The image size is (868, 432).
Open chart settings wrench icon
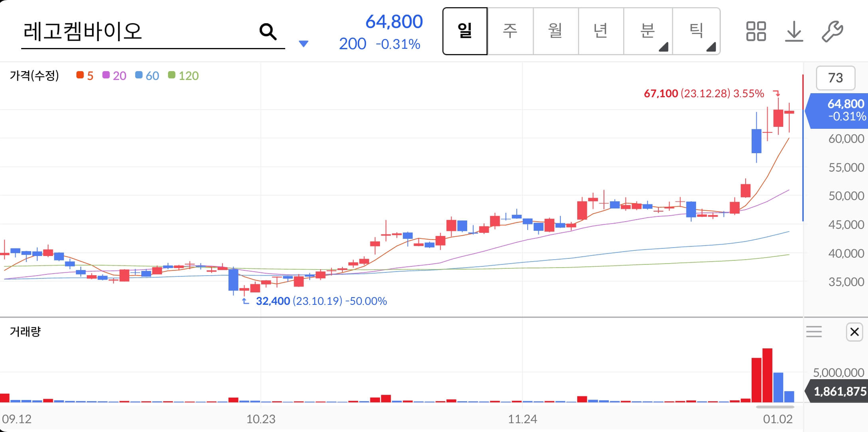point(832,31)
